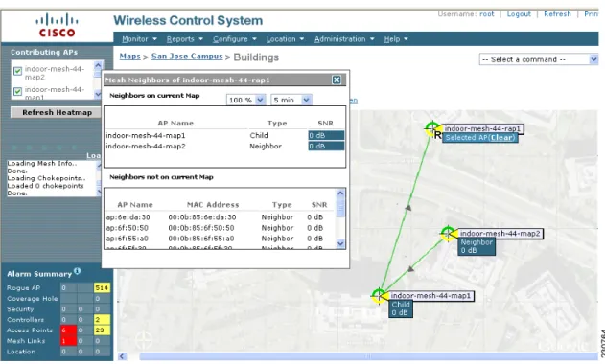
Task: Select the indoor-mesh-44-map2 AP icon on map
Action: (448, 234)
